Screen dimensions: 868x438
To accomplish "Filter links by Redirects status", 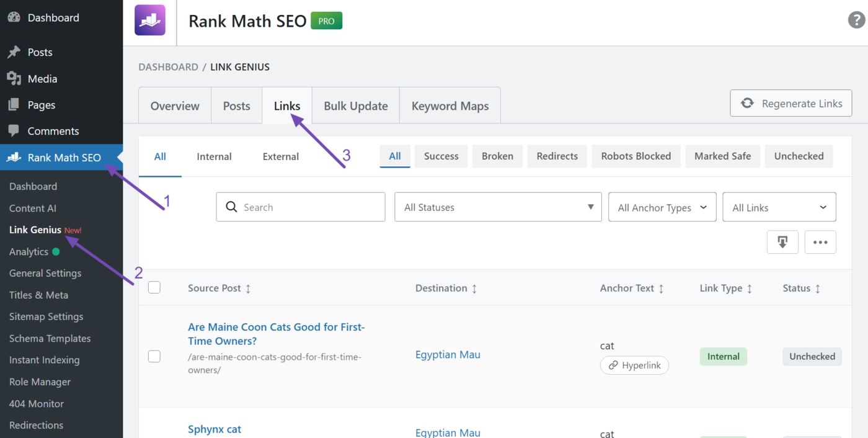I will [557, 156].
